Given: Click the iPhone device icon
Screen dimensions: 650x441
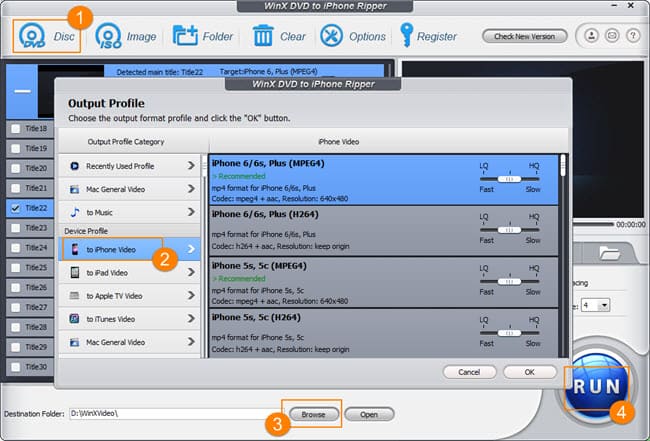Looking at the screenshot, I should pos(75,249).
